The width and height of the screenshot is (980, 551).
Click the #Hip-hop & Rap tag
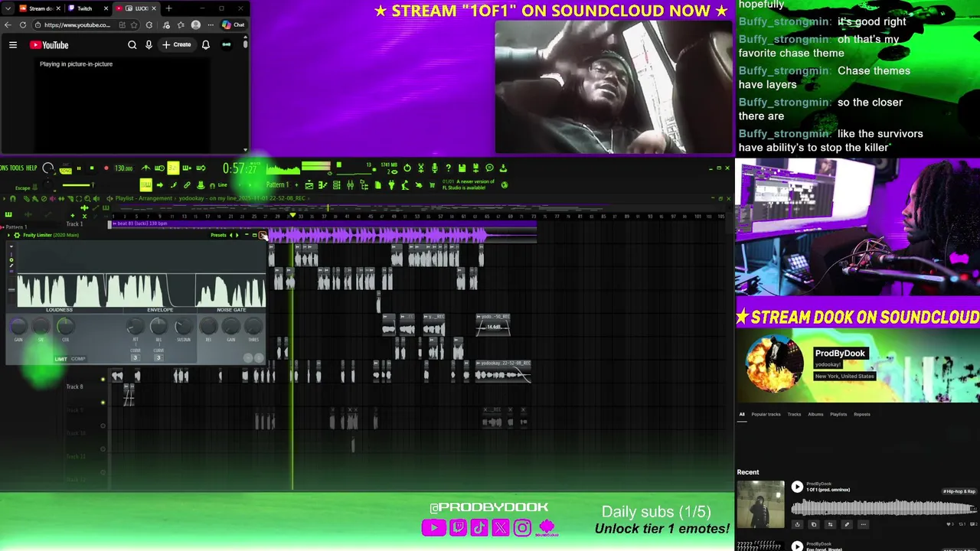point(959,491)
